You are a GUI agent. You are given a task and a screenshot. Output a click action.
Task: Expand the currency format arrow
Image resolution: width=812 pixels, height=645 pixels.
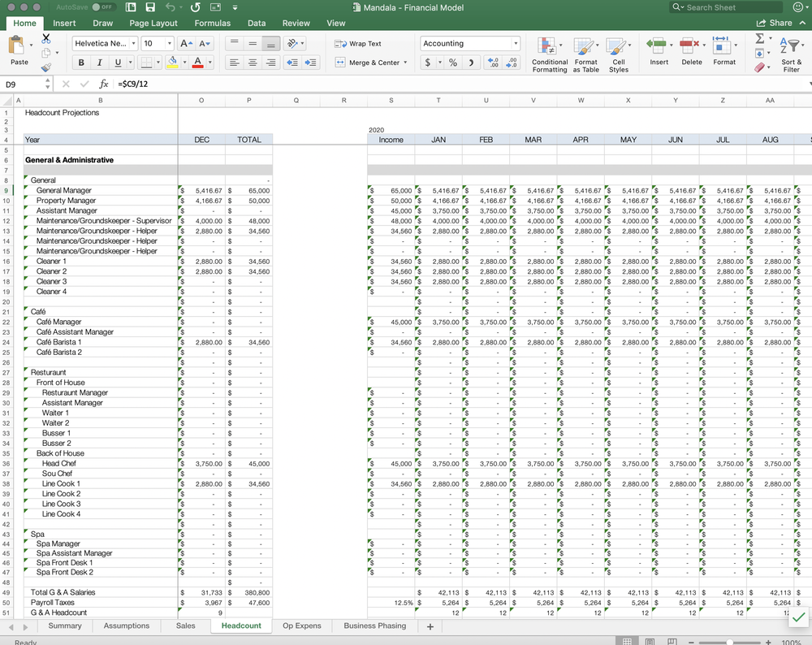pos(439,63)
